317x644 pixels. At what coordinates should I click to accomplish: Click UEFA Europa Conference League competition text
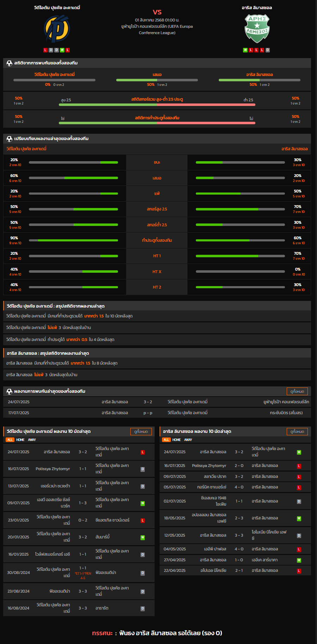coord(157,30)
